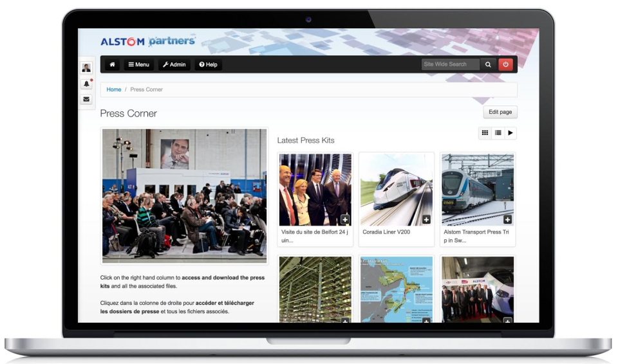Focus the Site Wide Search field

451,64
